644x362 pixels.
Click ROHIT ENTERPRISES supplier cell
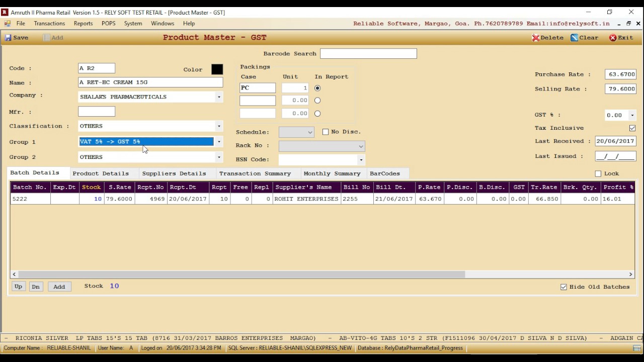(x=307, y=199)
